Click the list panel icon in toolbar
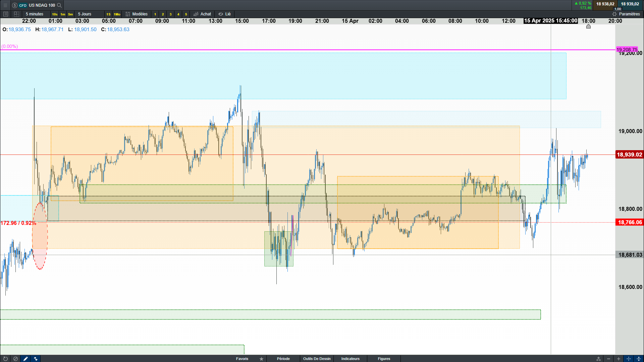Screen dimensions: 644x362 click(5, 14)
